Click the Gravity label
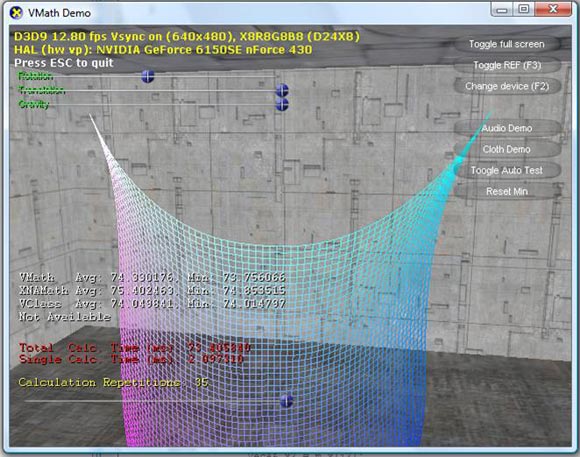The image size is (580, 457). click(34, 105)
